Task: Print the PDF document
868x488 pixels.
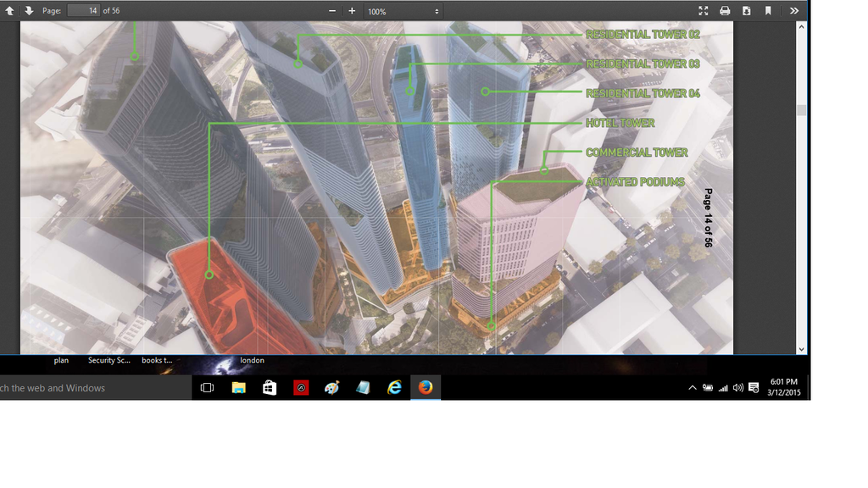Action: [x=725, y=11]
